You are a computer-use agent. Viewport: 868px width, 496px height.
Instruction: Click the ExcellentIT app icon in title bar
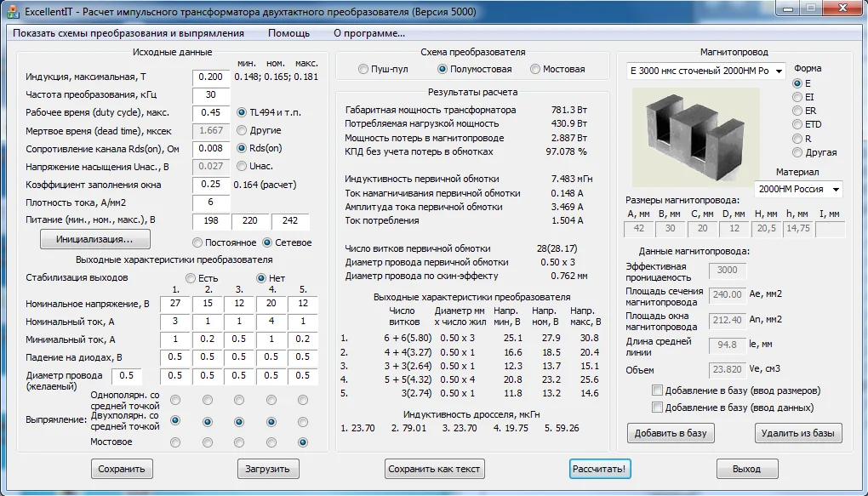tap(13, 12)
